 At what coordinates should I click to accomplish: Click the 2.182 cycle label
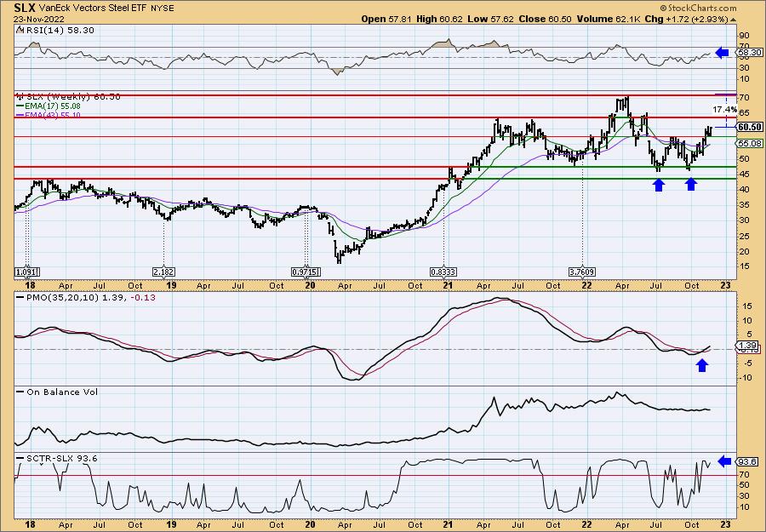163,272
